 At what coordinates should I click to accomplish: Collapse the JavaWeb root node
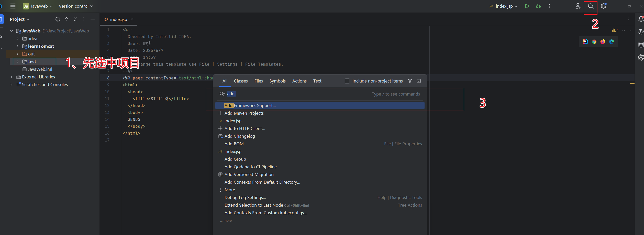[12, 31]
